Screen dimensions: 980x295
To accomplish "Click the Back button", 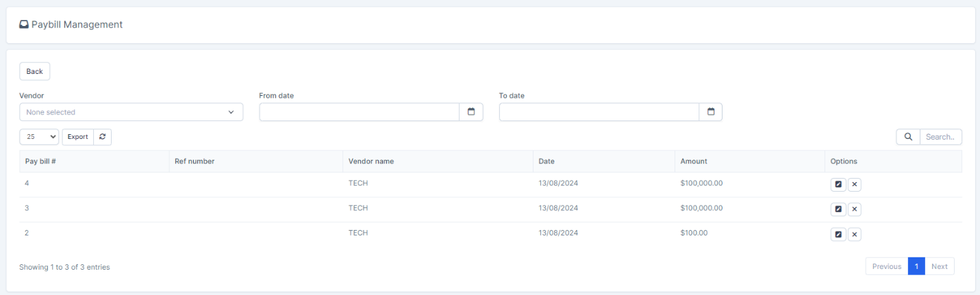I will (34, 71).
